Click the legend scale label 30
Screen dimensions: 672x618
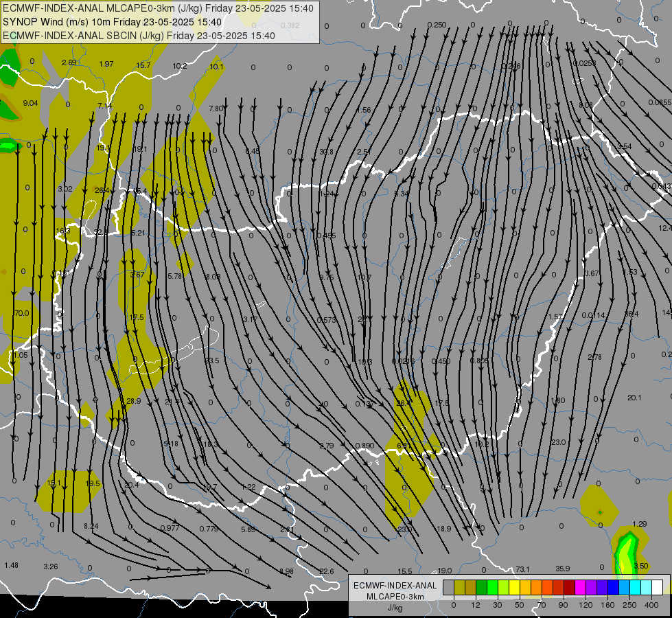point(497,605)
